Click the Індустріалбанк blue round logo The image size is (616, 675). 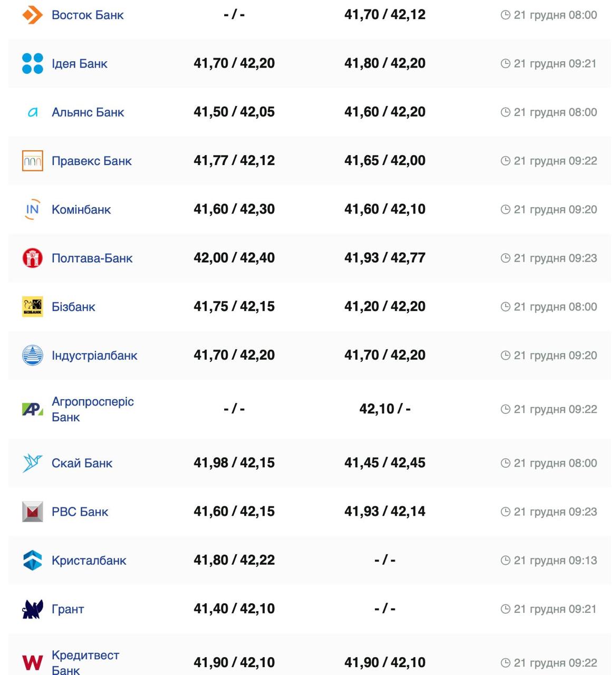point(32,355)
